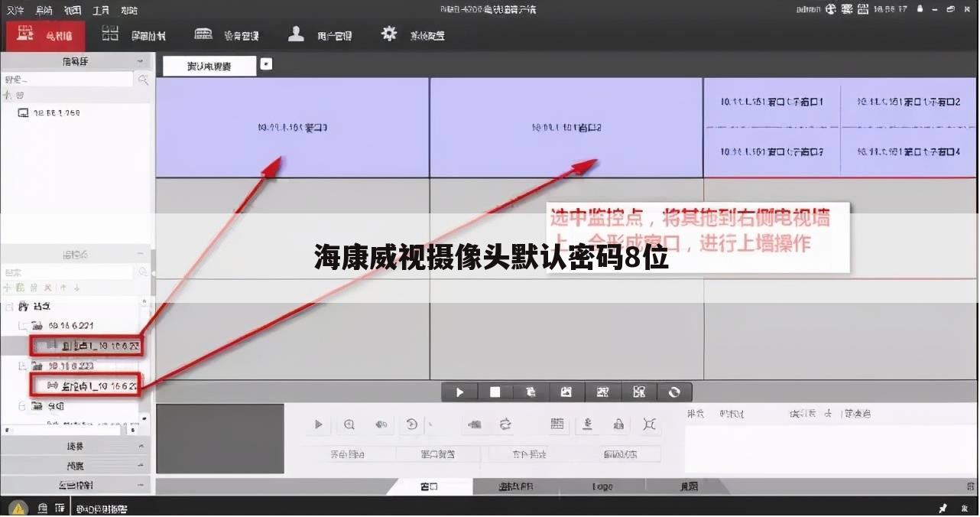Screen dimensions: 980x517
Task: Click the search field in the signal source panel
Action: click(67, 80)
